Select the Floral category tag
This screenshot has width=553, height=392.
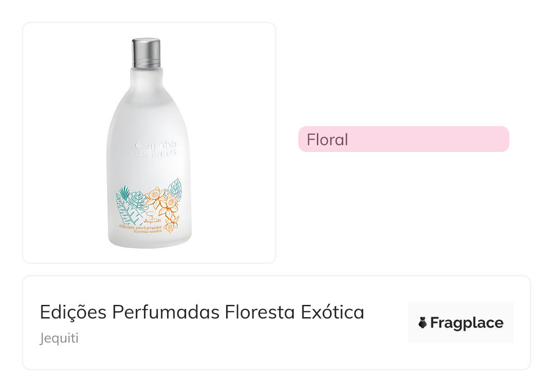click(x=404, y=139)
